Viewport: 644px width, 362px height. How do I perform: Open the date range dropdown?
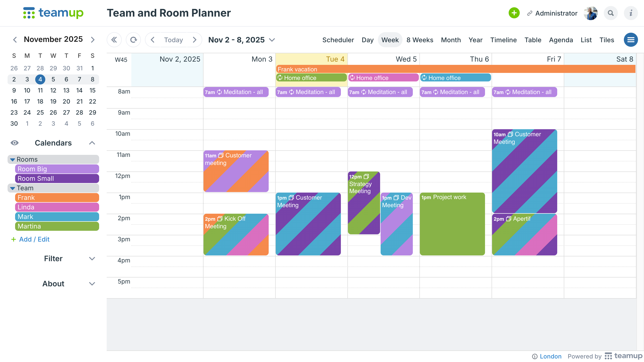pos(272,40)
